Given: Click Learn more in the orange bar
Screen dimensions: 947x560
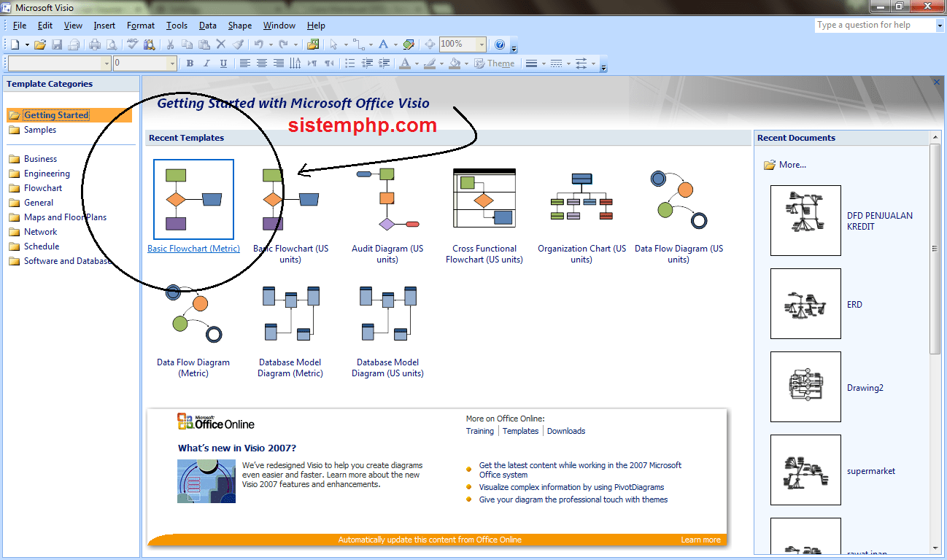Looking at the screenshot, I should coord(700,540).
